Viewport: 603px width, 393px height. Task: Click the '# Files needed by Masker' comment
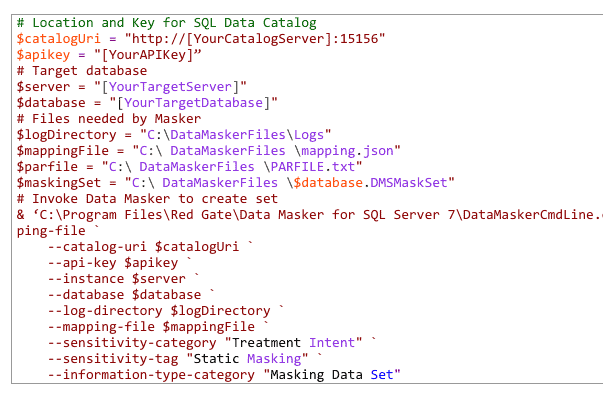(109, 119)
